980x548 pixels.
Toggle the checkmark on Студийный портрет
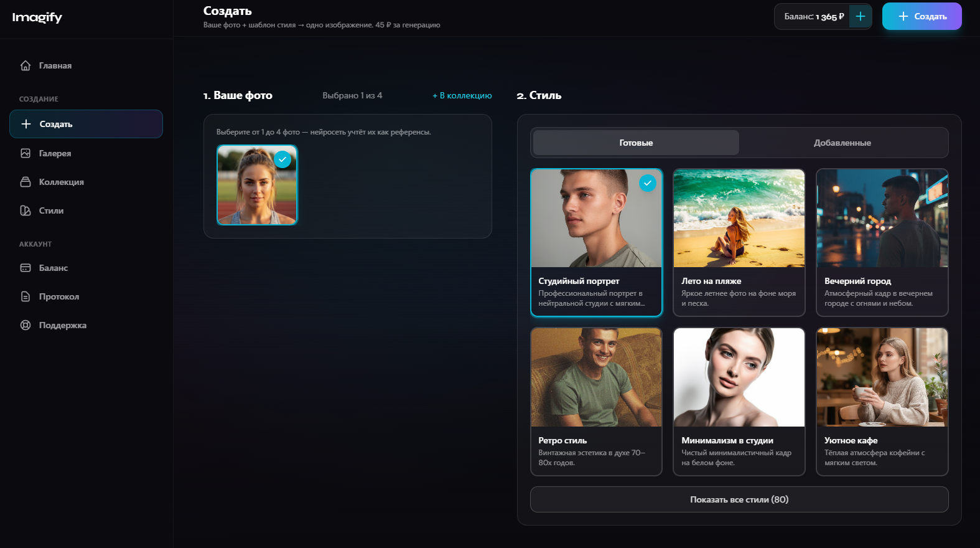point(647,183)
